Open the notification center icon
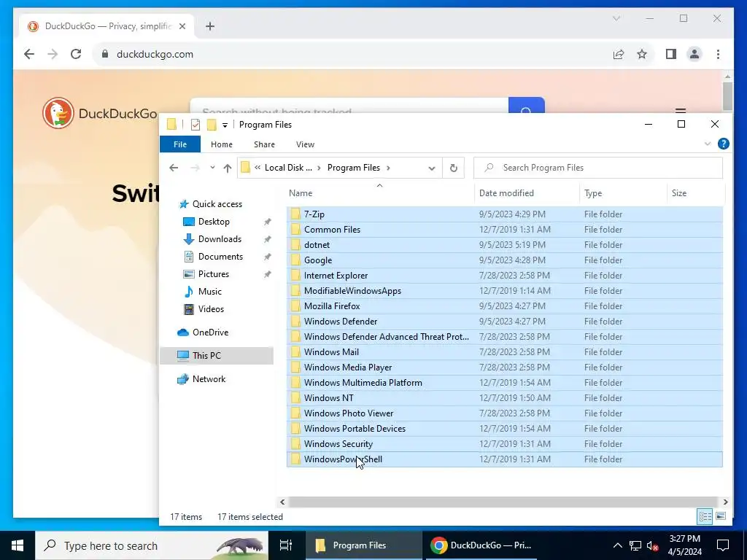The width and height of the screenshot is (747, 560). pyautogui.click(x=723, y=545)
